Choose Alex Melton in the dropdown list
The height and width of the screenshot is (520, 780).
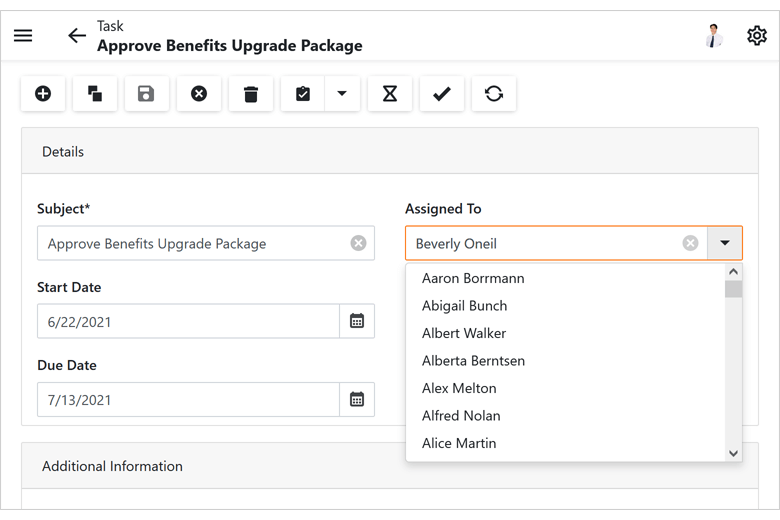(459, 388)
